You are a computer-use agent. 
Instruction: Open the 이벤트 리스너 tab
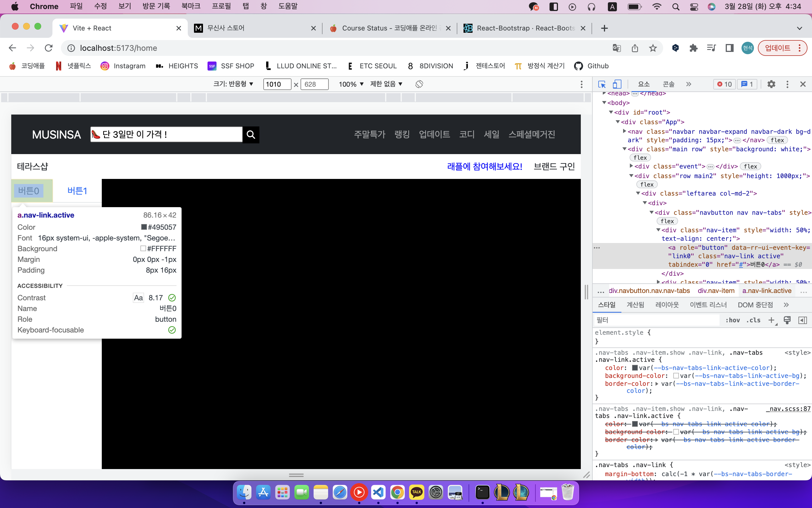click(708, 305)
